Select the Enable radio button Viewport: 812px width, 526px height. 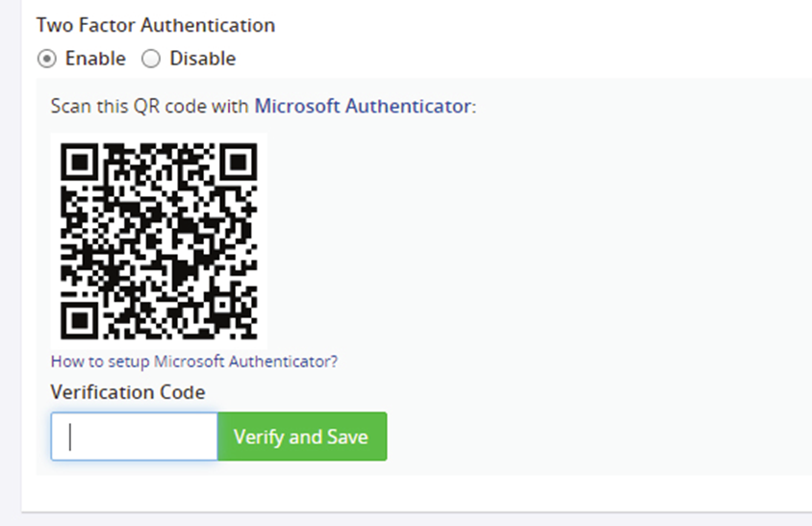[46, 59]
